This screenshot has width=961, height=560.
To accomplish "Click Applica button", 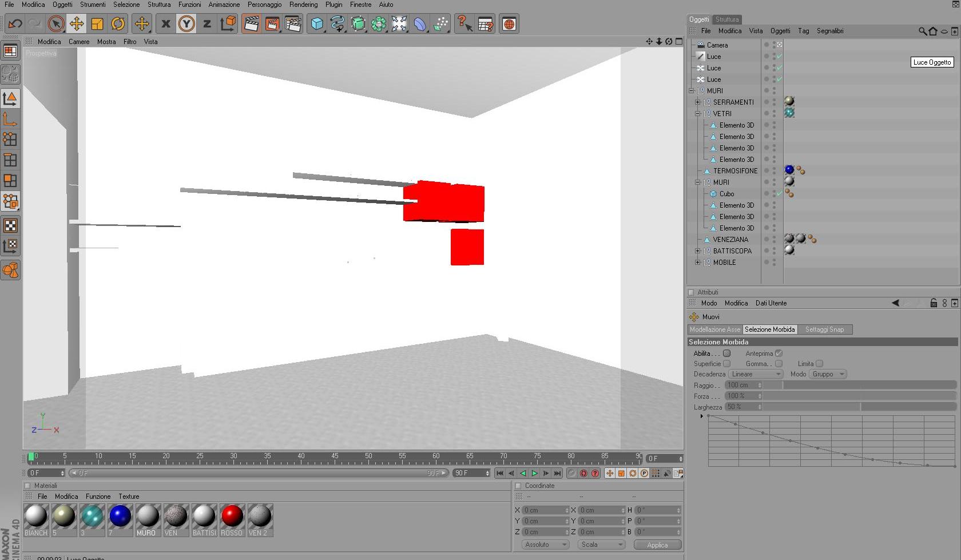I will [x=657, y=545].
